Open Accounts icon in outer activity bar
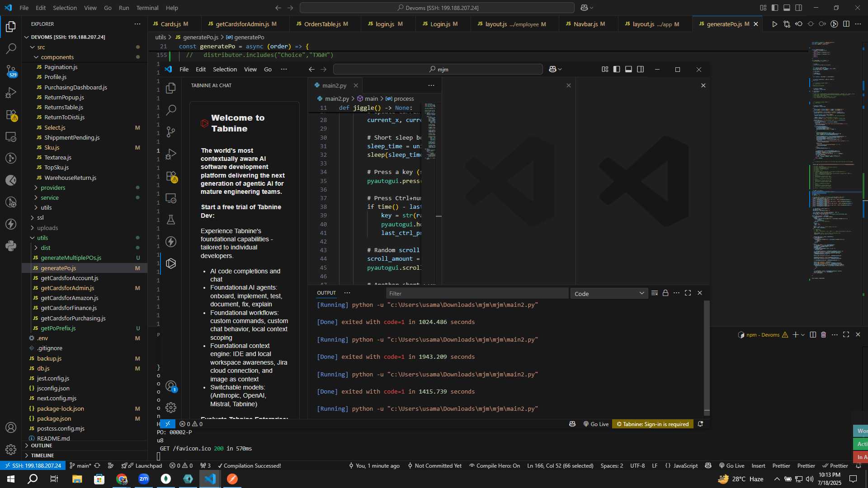 pyautogui.click(x=11, y=427)
